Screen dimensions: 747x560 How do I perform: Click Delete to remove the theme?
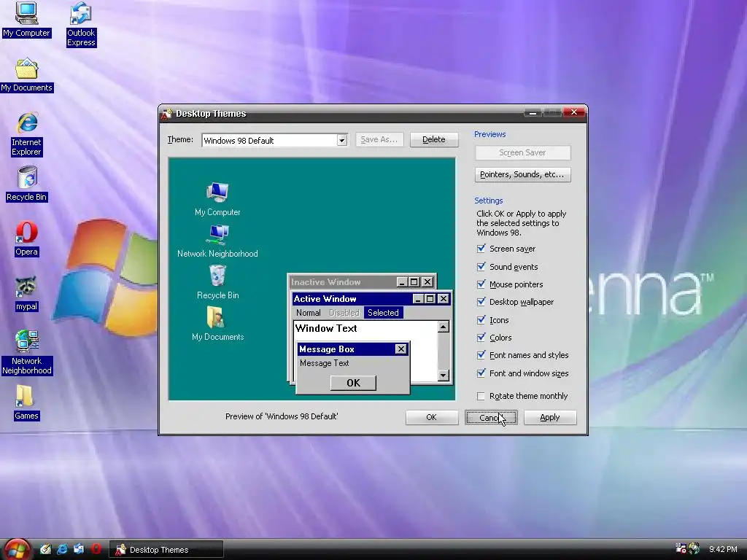[434, 139]
